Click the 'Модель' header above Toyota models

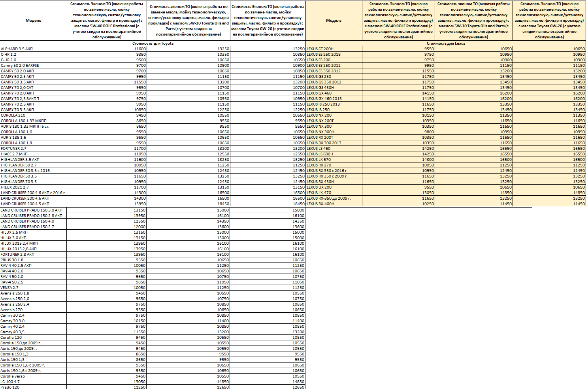pos(34,21)
